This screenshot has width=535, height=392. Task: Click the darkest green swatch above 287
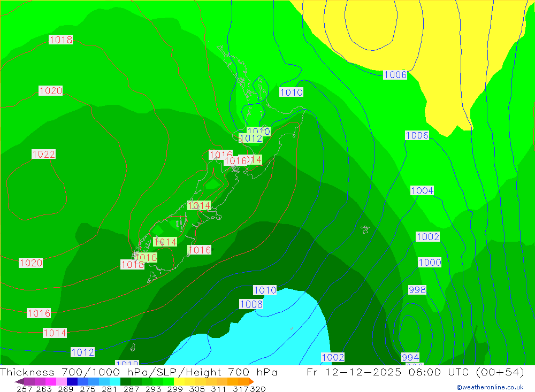126,381
